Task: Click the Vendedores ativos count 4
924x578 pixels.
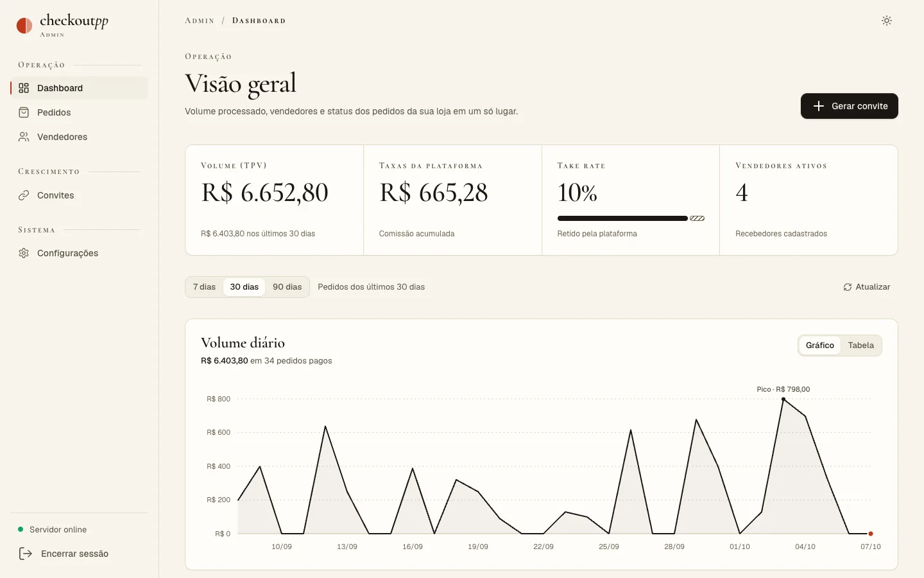Action: coord(742,193)
